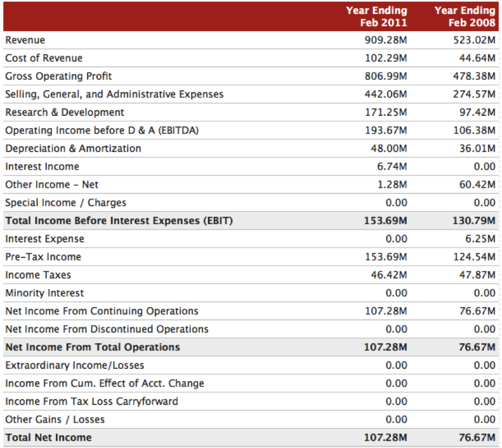Click the 909.28M revenue value
The width and height of the screenshot is (502, 448).
386,40
